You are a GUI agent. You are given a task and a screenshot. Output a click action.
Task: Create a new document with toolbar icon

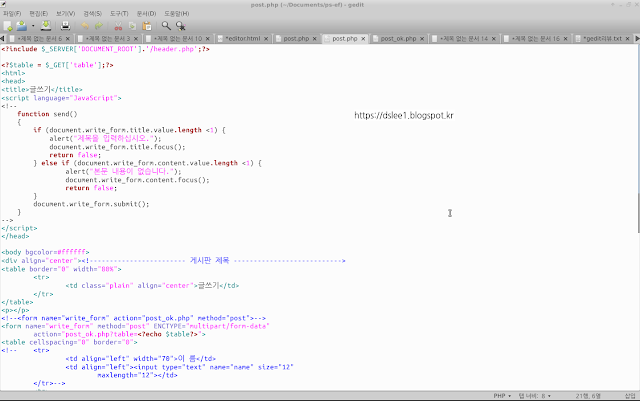[x=8, y=26]
